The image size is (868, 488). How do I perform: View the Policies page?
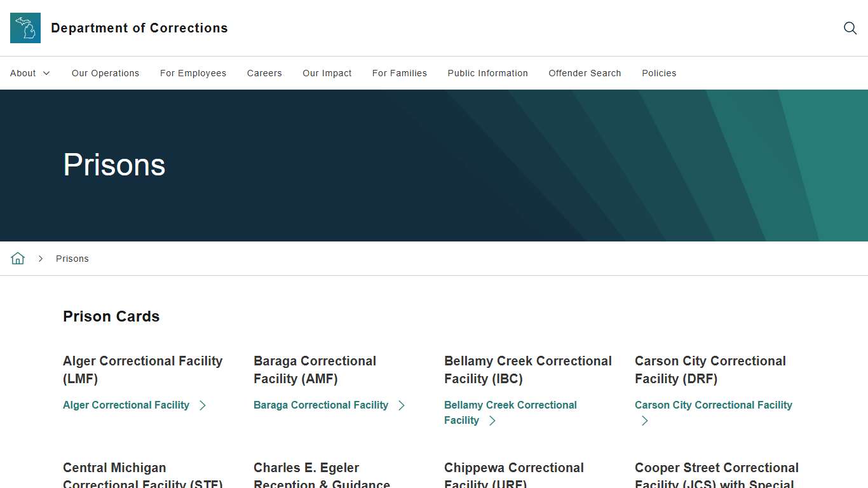point(659,73)
